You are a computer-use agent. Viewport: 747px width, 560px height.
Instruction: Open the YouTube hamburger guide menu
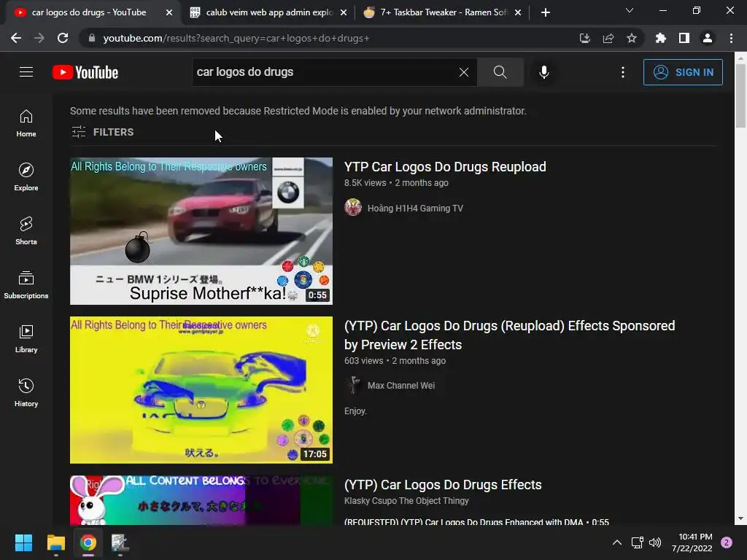point(26,72)
